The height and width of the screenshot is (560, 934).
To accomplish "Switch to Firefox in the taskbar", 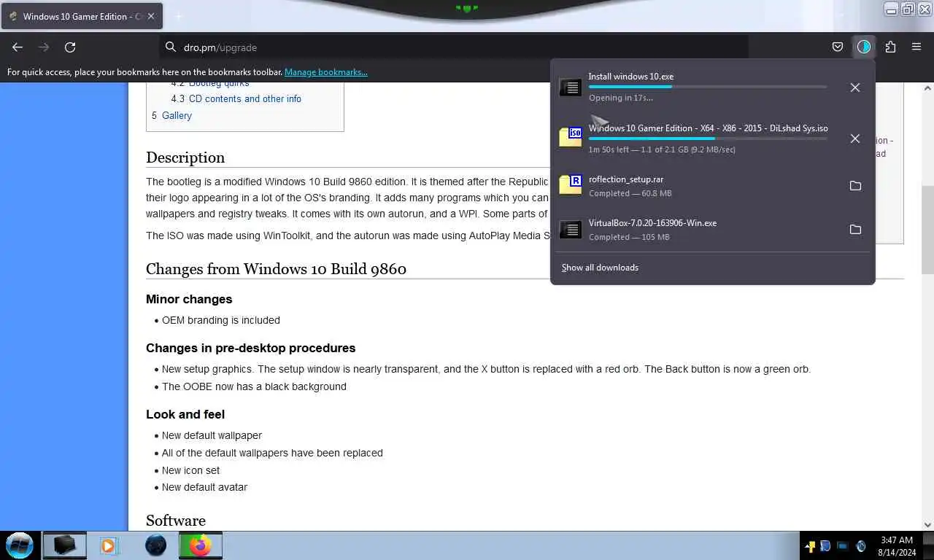I will tap(200, 545).
